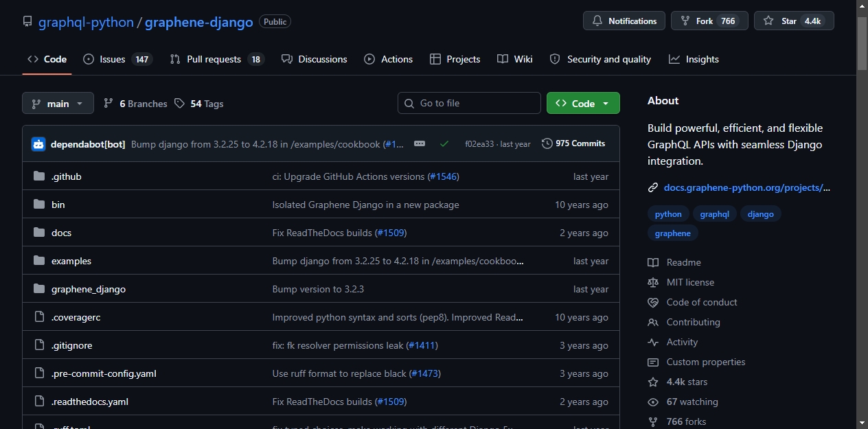Open the graphene-django repository link
Viewport: 868px width, 429px height.
[x=199, y=22]
